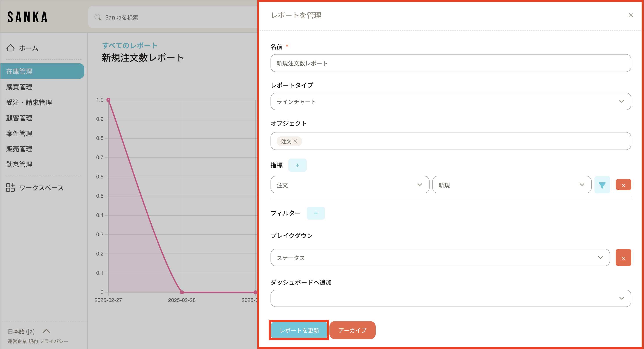The height and width of the screenshot is (349, 644).
Task: Close the レポートを管理 panel
Action: point(630,15)
